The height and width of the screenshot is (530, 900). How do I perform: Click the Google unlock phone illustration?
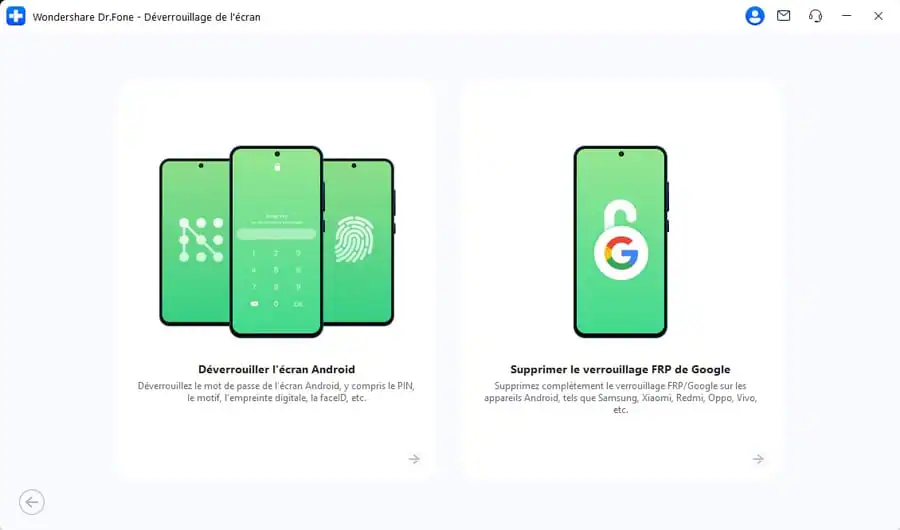tap(620, 241)
